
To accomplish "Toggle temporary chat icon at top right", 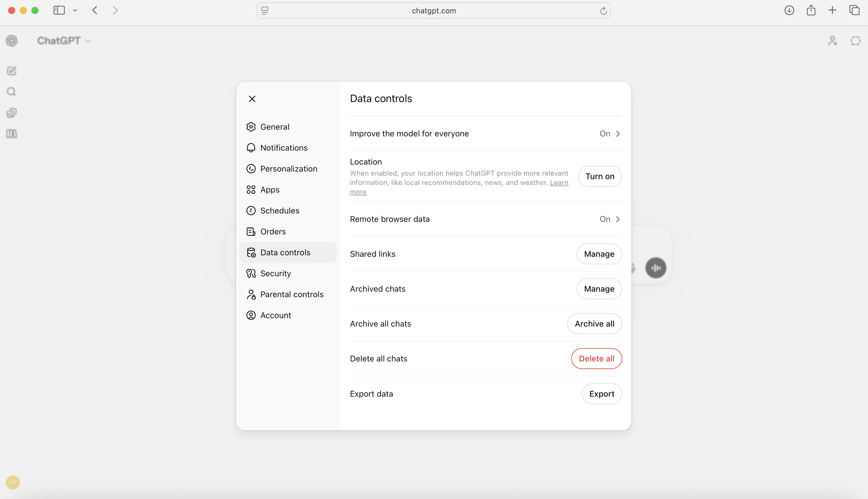I will [856, 41].
